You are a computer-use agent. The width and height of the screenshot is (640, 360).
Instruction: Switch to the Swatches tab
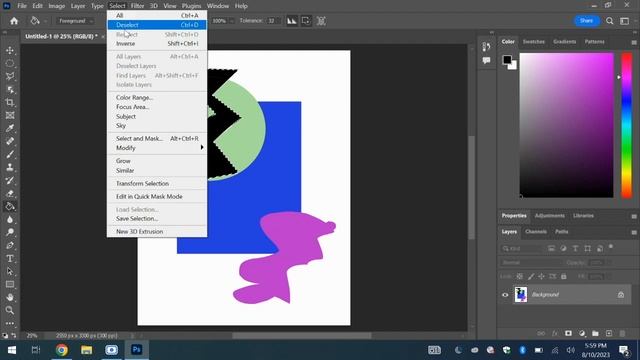click(533, 42)
